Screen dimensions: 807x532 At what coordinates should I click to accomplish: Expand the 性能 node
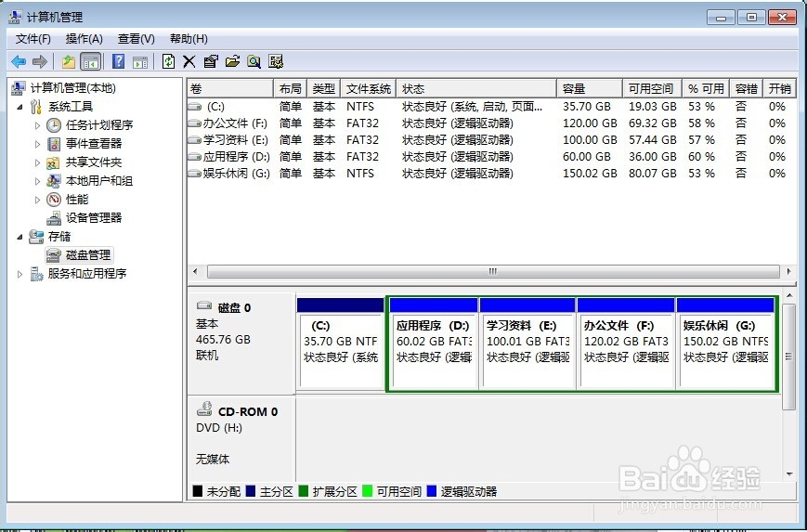[37, 200]
